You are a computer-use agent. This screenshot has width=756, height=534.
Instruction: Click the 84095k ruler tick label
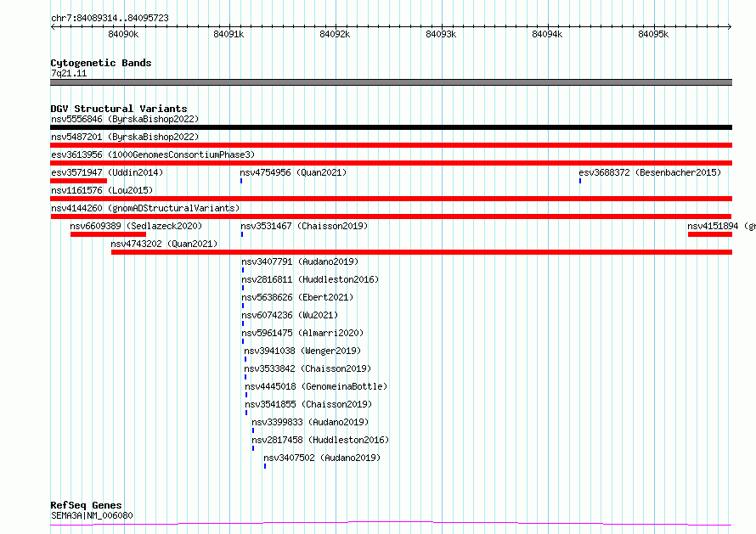click(x=653, y=34)
